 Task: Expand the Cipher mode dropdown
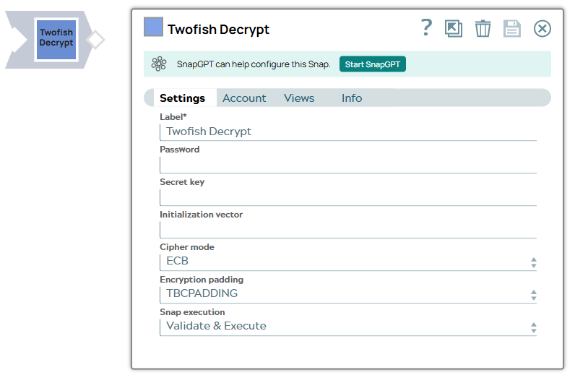click(347, 262)
